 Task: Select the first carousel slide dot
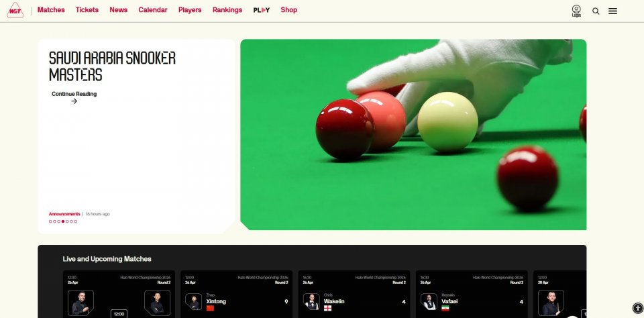[x=50, y=221]
